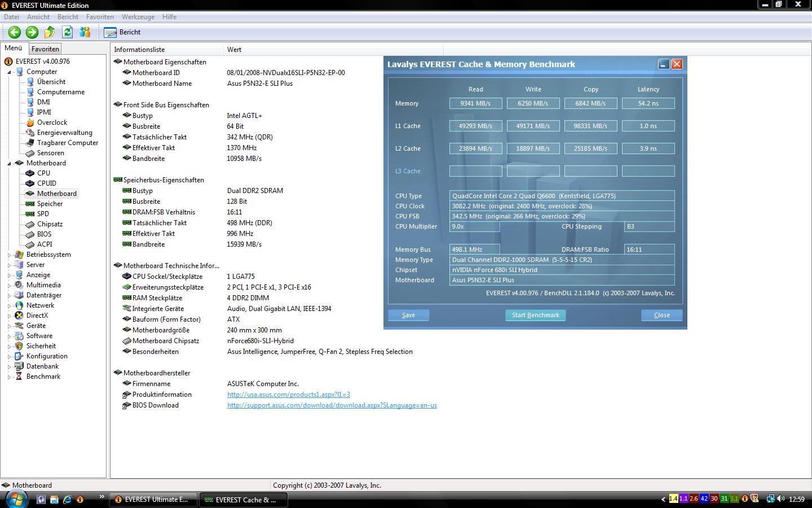
Task: Click the Sicherheit shield icon
Action: click(x=20, y=346)
